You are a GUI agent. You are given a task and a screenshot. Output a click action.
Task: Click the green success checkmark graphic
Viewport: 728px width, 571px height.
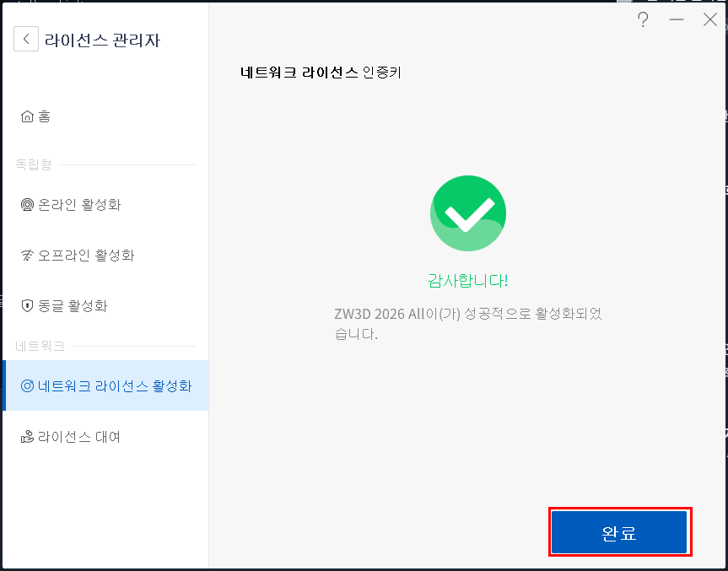click(x=468, y=213)
